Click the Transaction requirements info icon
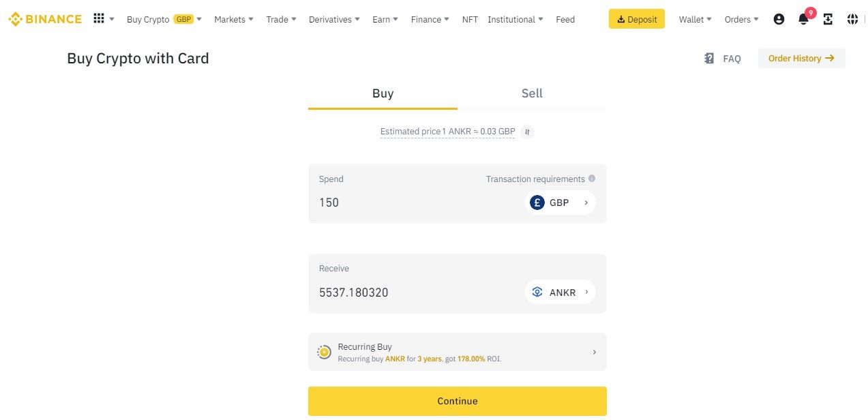The image size is (868, 420). pos(592,179)
